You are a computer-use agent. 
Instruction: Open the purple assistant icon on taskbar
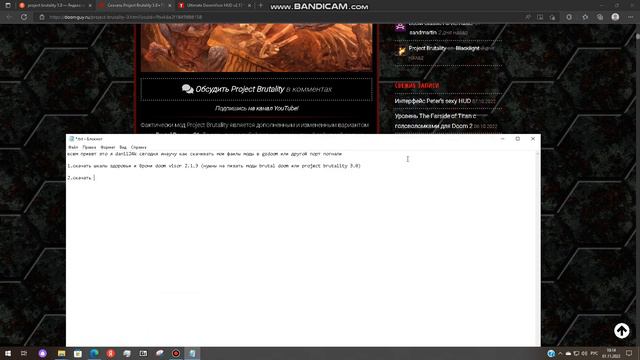pos(43,353)
